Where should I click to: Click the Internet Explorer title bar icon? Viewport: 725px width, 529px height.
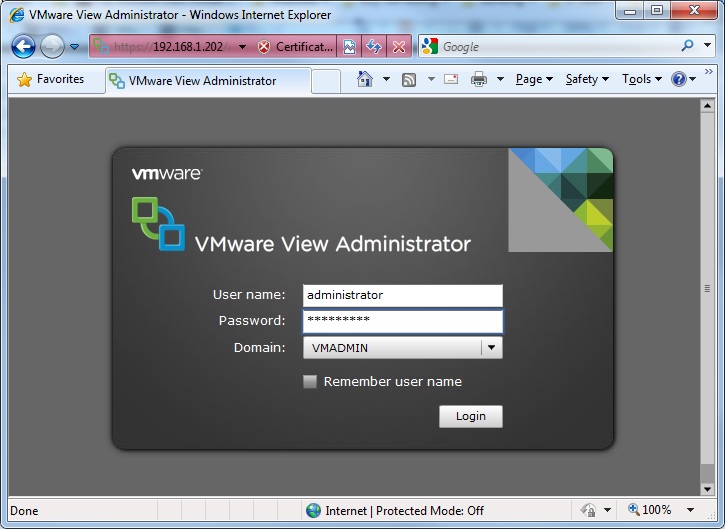coord(17,15)
